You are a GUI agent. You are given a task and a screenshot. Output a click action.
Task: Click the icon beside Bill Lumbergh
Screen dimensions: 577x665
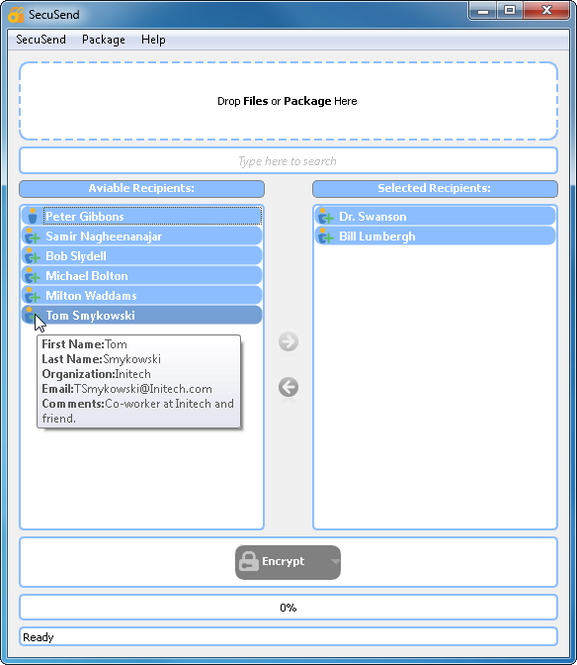326,236
